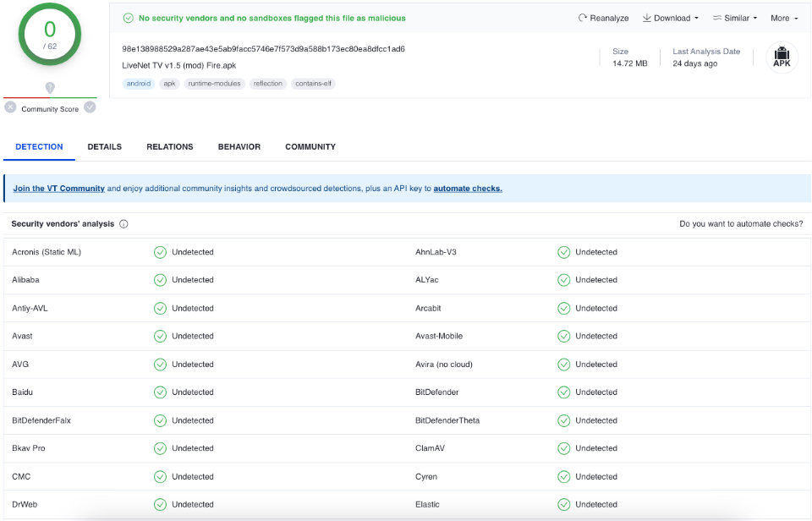
Task: Click the undetected check icon for Avira (no cloud)
Action: [563, 364]
